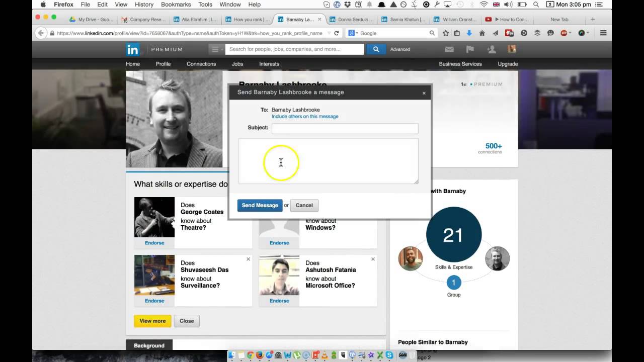Click the blue magnifier search button

click(376, 49)
